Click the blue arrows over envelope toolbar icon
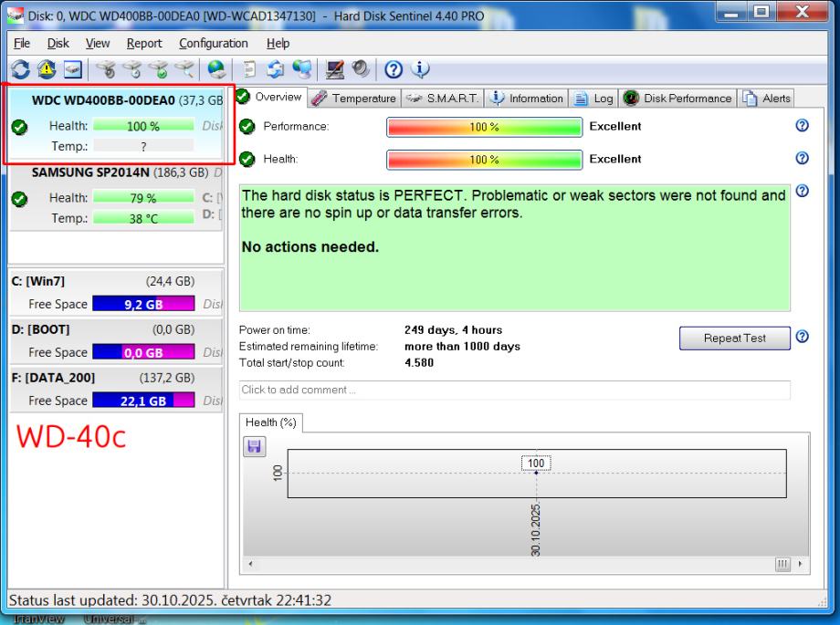The width and height of the screenshot is (840, 625). [276, 69]
